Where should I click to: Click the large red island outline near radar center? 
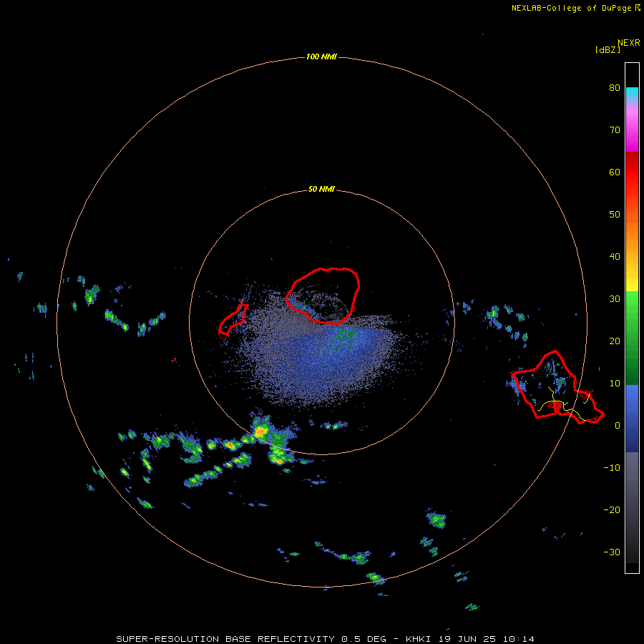(x=323, y=296)
